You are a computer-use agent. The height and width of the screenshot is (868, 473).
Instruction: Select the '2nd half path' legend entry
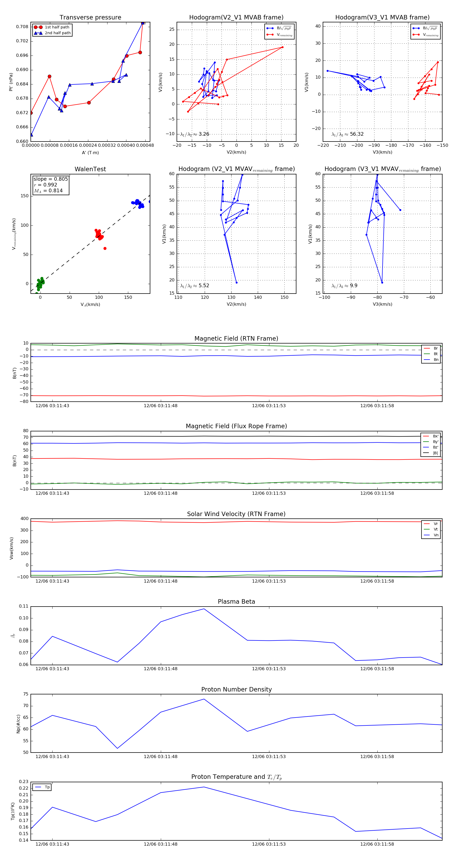pos(53,33)
